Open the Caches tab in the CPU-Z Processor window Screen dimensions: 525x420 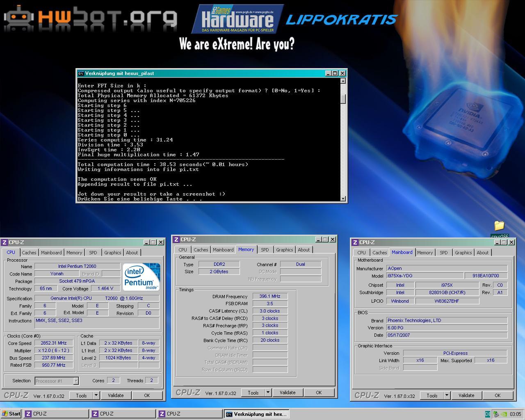point(29,253)
